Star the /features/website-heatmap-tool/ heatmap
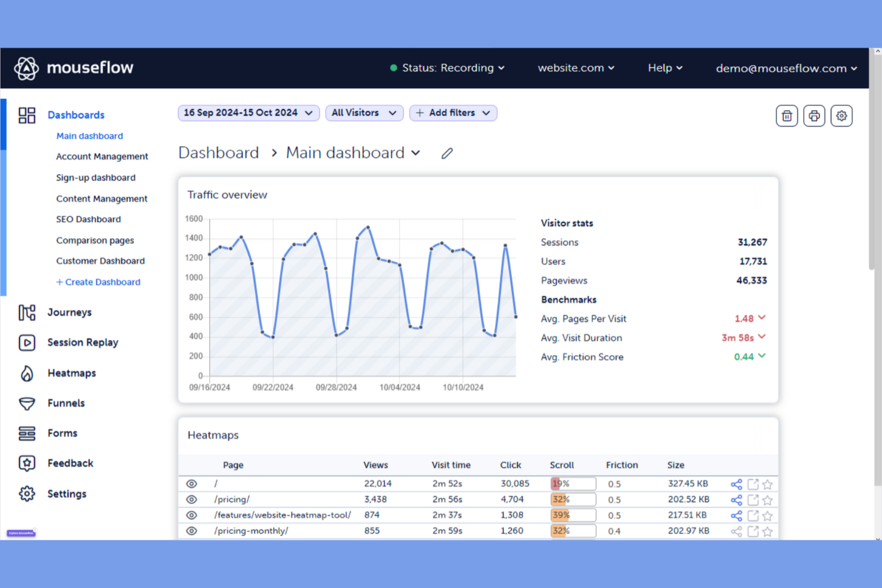The height and width of the screenshot is (588, 882). point(768,515)
